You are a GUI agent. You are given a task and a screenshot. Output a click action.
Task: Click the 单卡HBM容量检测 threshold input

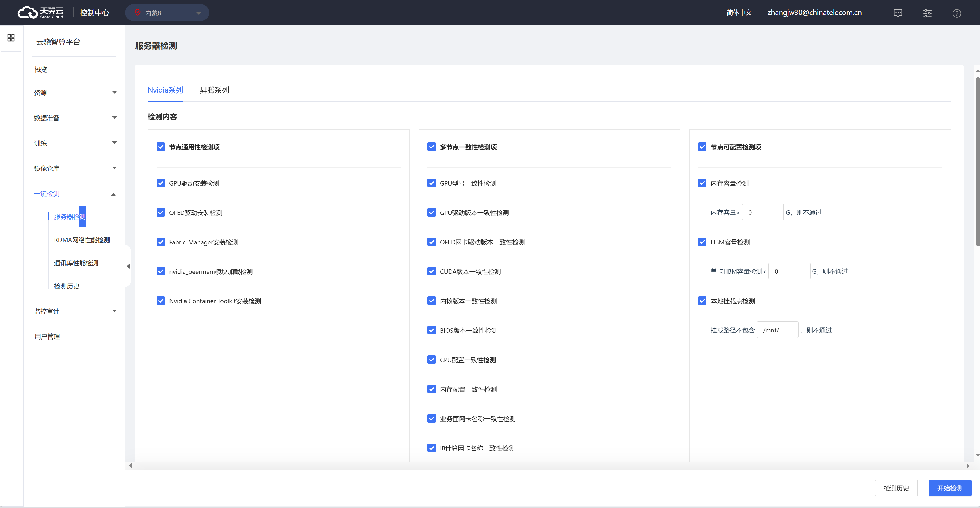coord(790,271)
